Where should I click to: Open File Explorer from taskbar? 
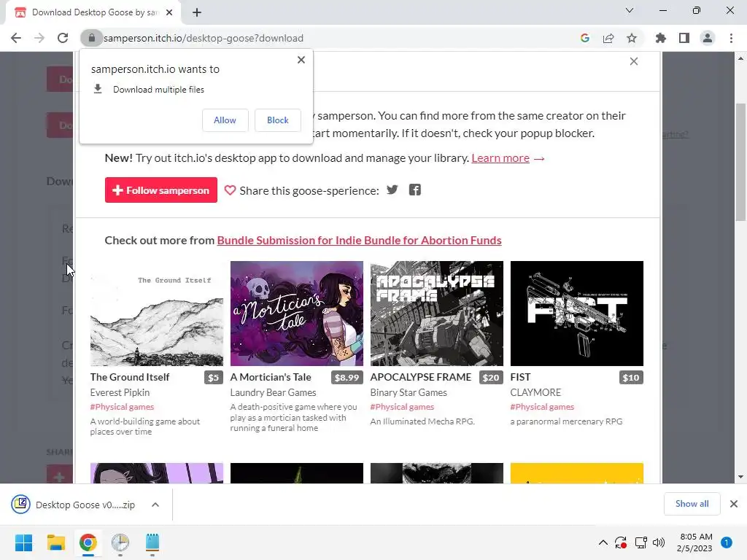pyautogui.click(x=55, y=542)
